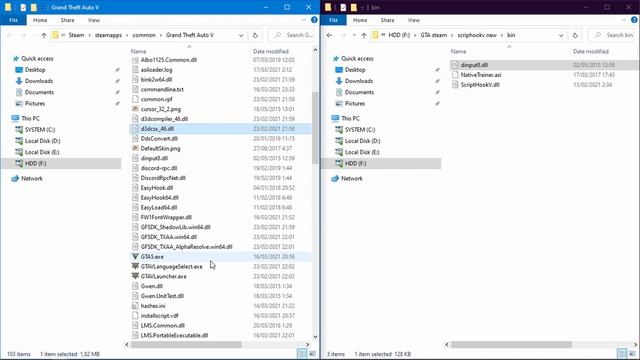Expand chevron after 'common' in left address bar

160,36
